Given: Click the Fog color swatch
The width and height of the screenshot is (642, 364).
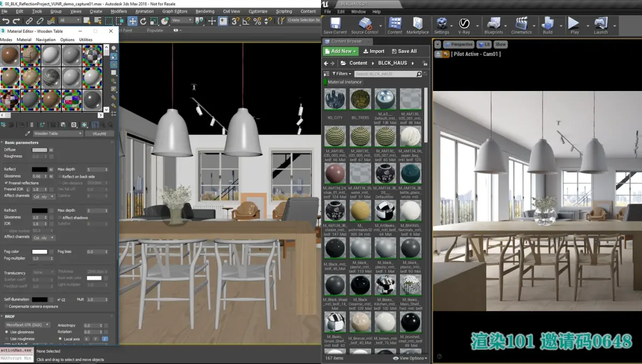Looking at the screenshot, I should 40,251.
